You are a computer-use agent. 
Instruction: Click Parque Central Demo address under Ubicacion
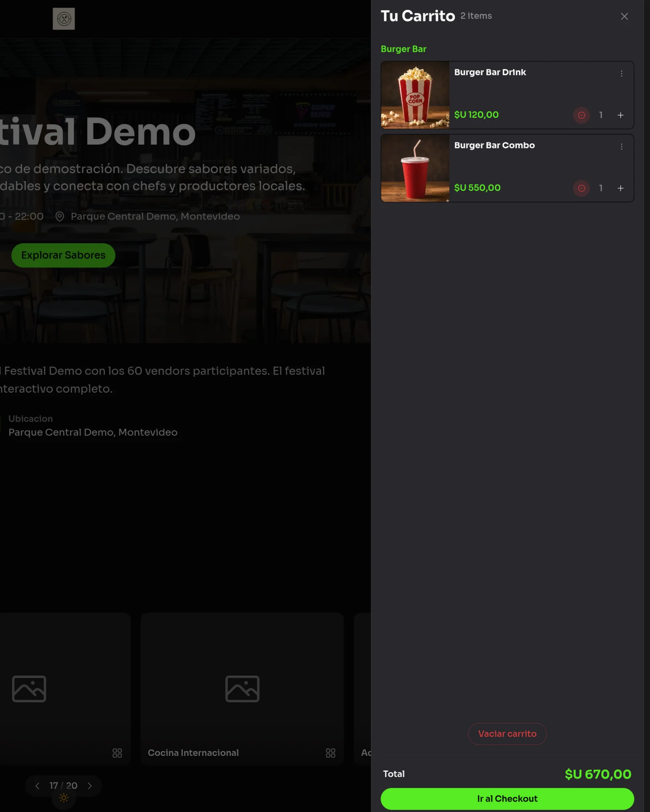click(x=93, y=432)
